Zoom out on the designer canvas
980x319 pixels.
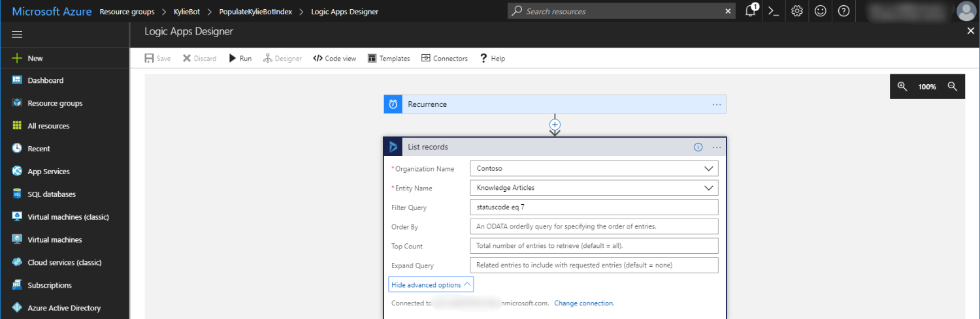[953, 86]
